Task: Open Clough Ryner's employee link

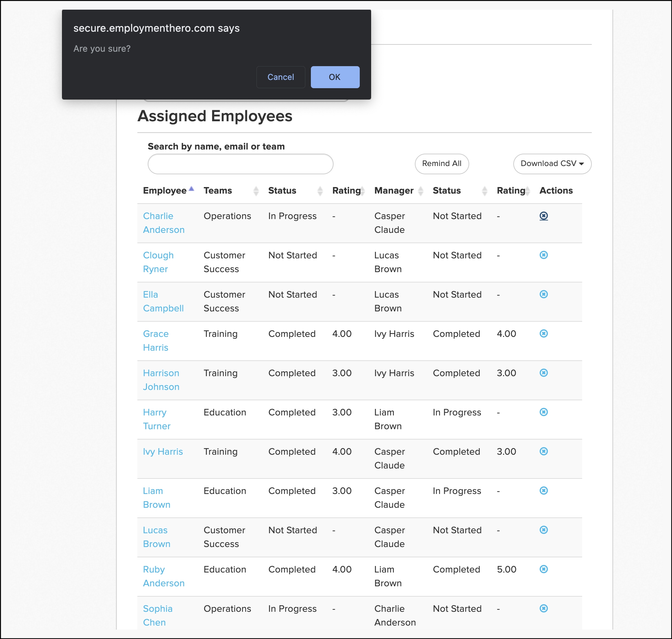Action: [x=158, y=262]
